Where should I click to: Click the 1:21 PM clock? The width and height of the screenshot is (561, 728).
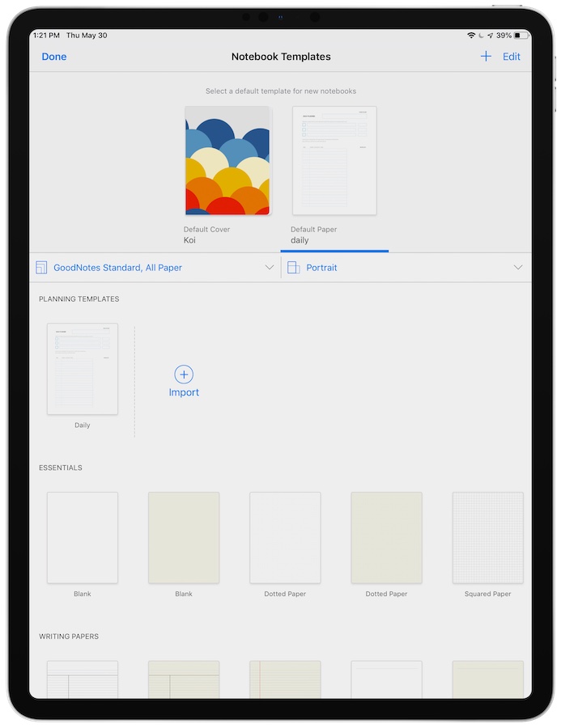[46, 36]
